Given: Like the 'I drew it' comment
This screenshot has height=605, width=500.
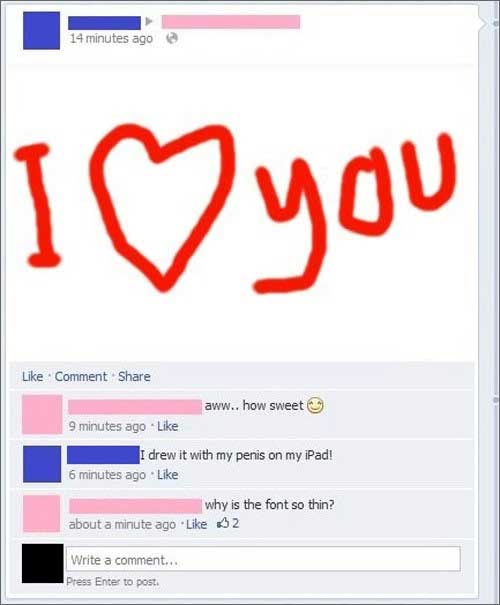Looking at the screenshot, I should [168, 475].
